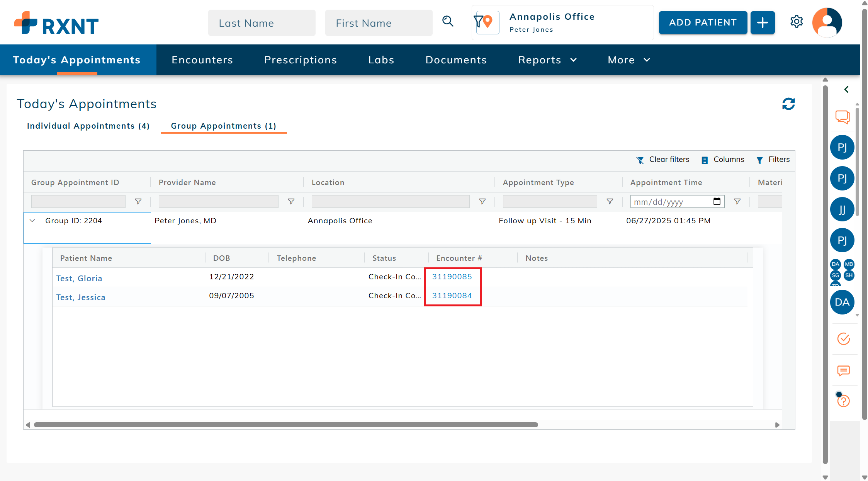This screenshot has height=481, width=868.
Task: Open encounter 31190085 link
Action: 452,277
